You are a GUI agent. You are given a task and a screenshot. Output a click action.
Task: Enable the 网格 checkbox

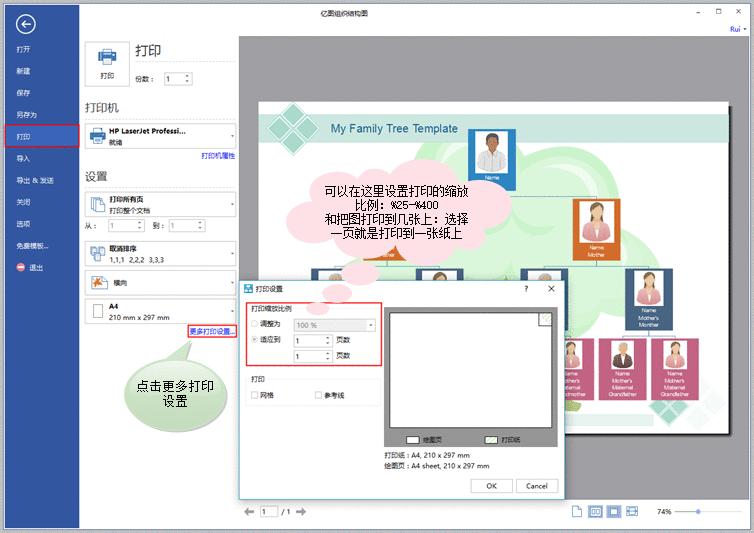coord(255,395)
